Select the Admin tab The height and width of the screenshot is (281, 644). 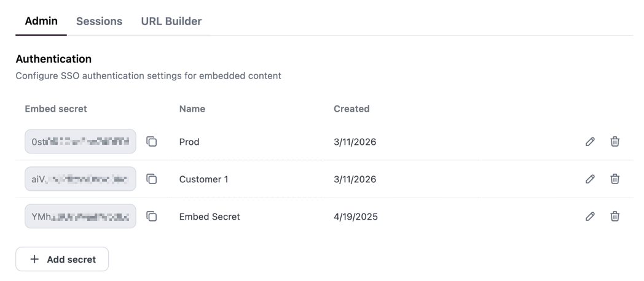pos(41,21)
